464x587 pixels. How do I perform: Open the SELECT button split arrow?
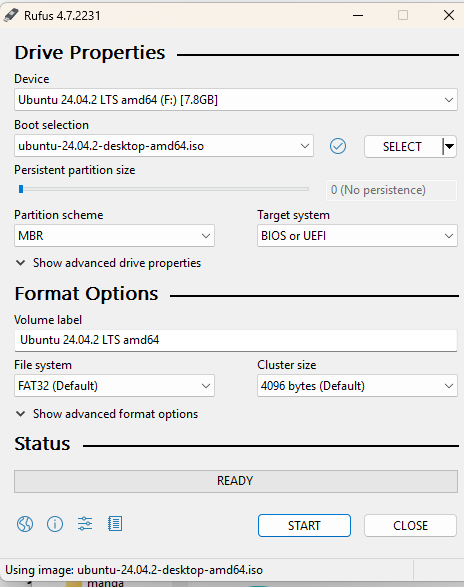click(449, 146)
